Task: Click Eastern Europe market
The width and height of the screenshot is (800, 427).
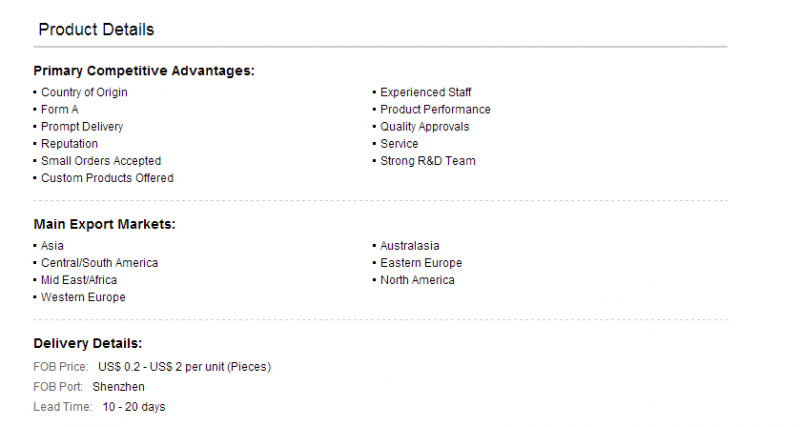Action: click(x=421, y=263)
